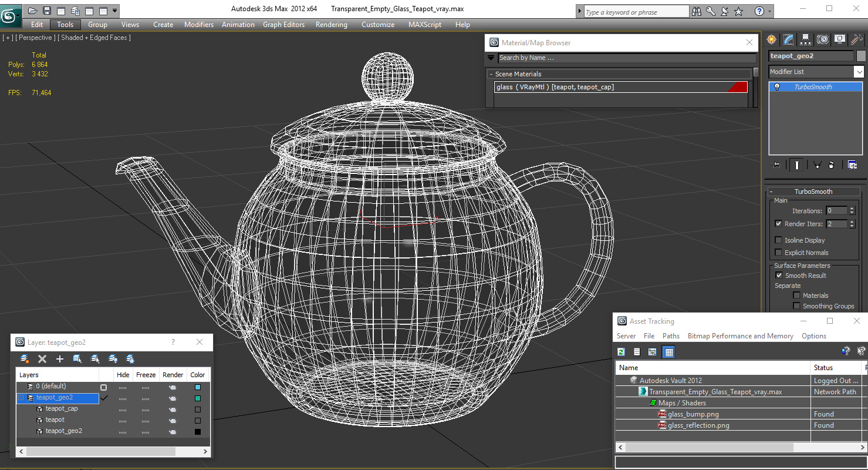
Task: Open Material/Map Browser options arrow
Action: (x=491, y=58)
